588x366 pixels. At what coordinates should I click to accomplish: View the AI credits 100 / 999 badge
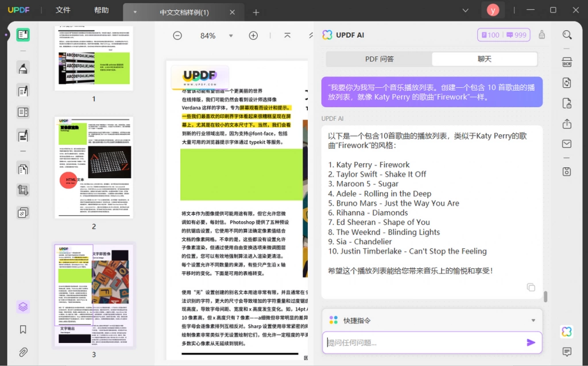click(504, 35)
